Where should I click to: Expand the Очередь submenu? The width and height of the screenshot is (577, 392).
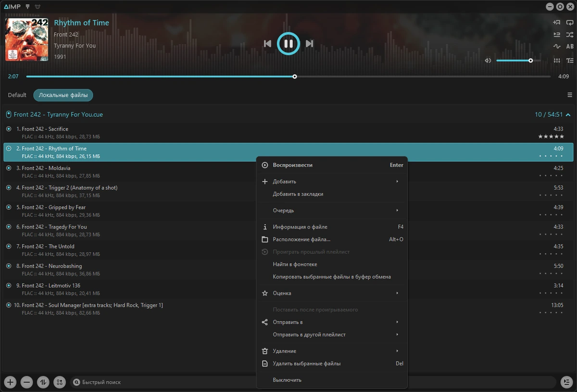[332, 210]
